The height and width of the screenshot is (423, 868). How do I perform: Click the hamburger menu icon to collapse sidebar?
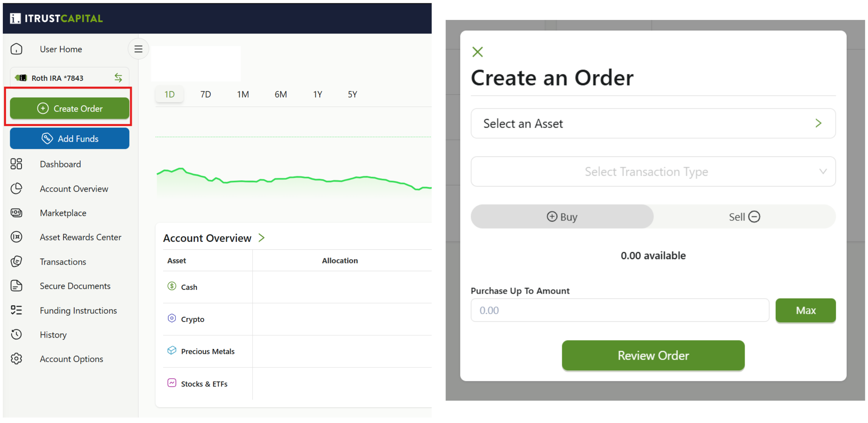138,49
